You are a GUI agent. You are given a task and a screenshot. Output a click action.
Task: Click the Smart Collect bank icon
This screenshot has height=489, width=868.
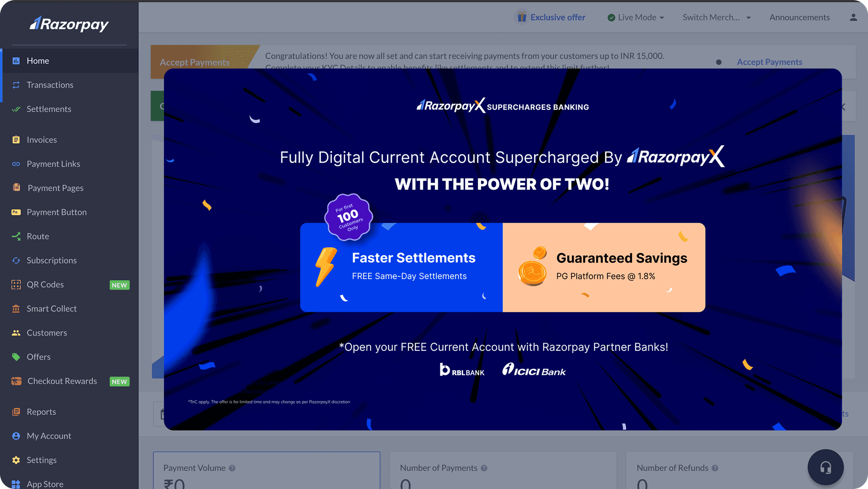pyautogui.click(x=16, y=309)
